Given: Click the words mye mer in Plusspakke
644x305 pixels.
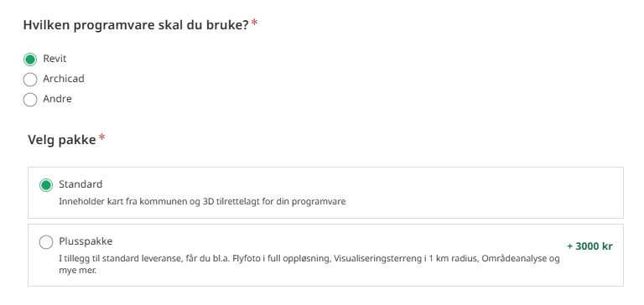Looking at the screenshot, I should (x=77, y=271).
